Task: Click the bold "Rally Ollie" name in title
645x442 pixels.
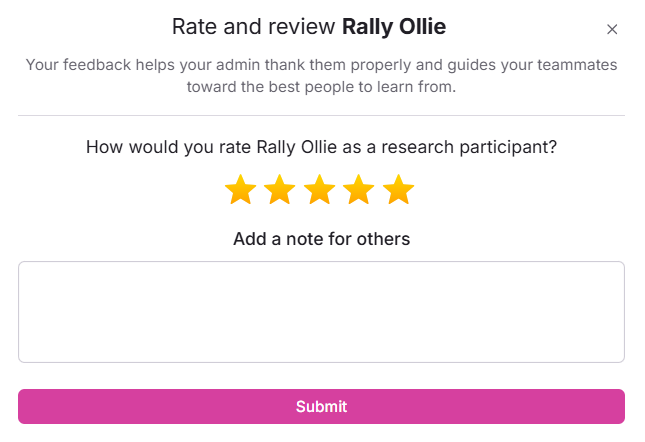Action: pyautogui.click(x=394, y=27)
